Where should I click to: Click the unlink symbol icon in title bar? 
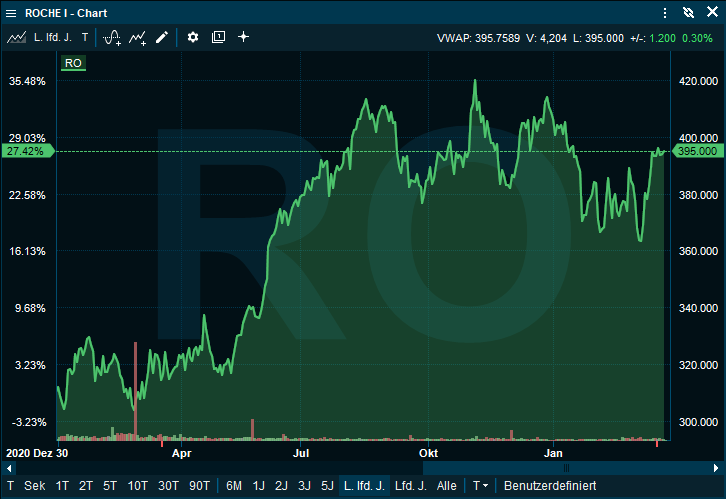688,13
